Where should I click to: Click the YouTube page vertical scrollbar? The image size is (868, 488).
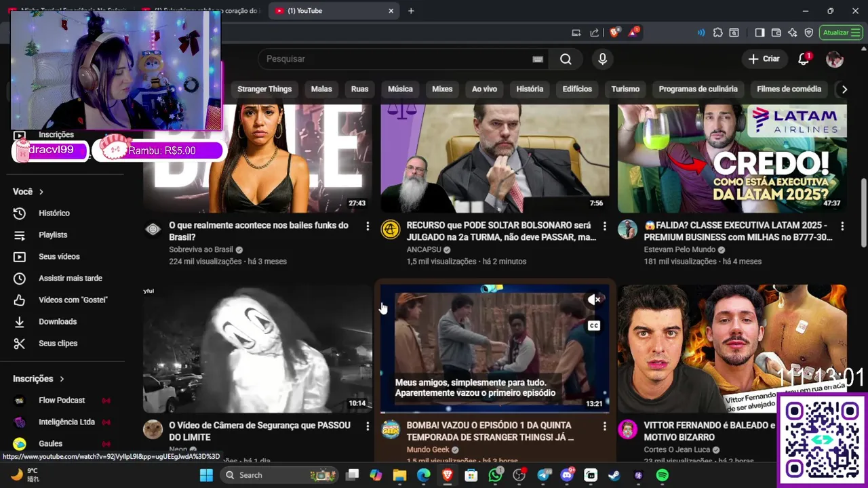863,213
